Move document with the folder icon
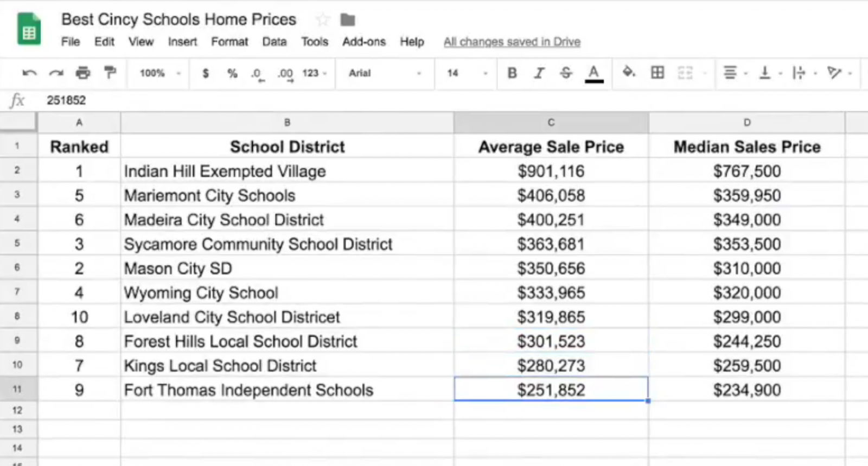868x466 pixels. 348,20
